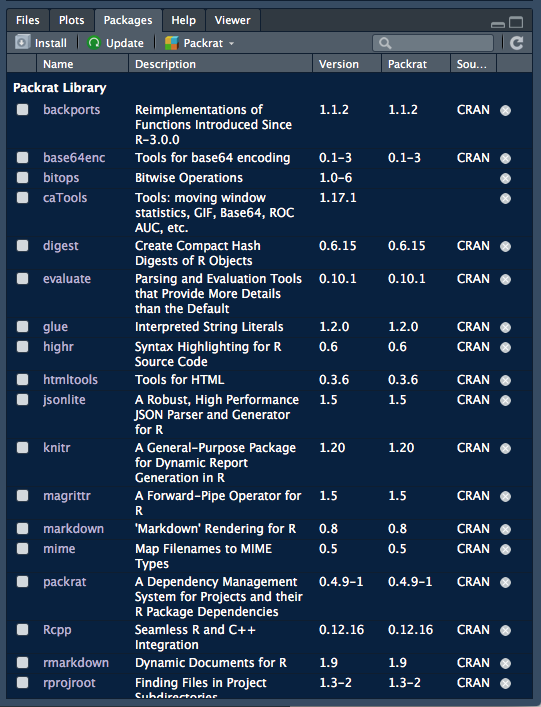Tick the glue package checkbox

pos(23,326)
